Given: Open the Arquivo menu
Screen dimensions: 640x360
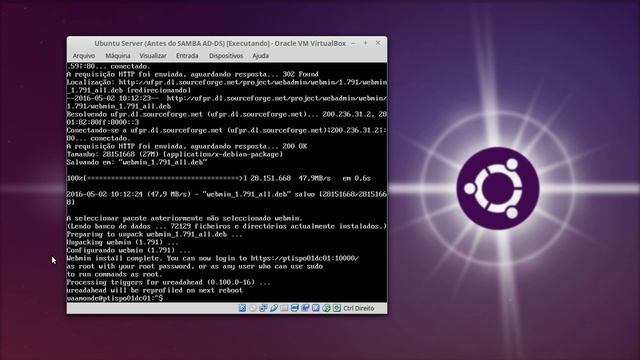Looking at the screenshot, I should pyautogui.click(x=84, y=56).
